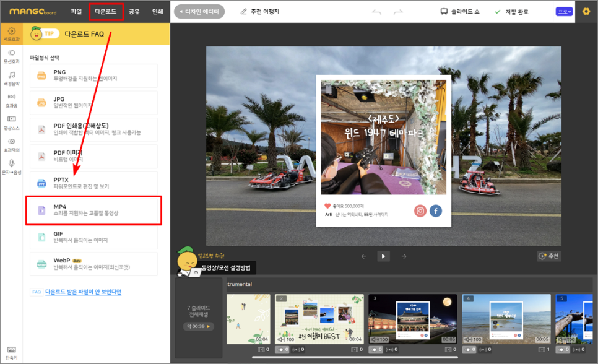Click the Facebook icon on the canvas card

pos(436,210)
